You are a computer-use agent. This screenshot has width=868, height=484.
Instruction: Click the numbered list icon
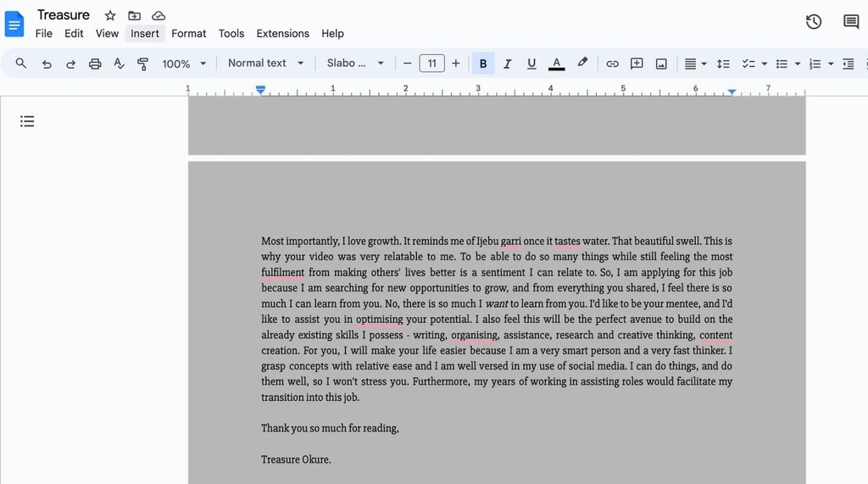click(815, 64)
